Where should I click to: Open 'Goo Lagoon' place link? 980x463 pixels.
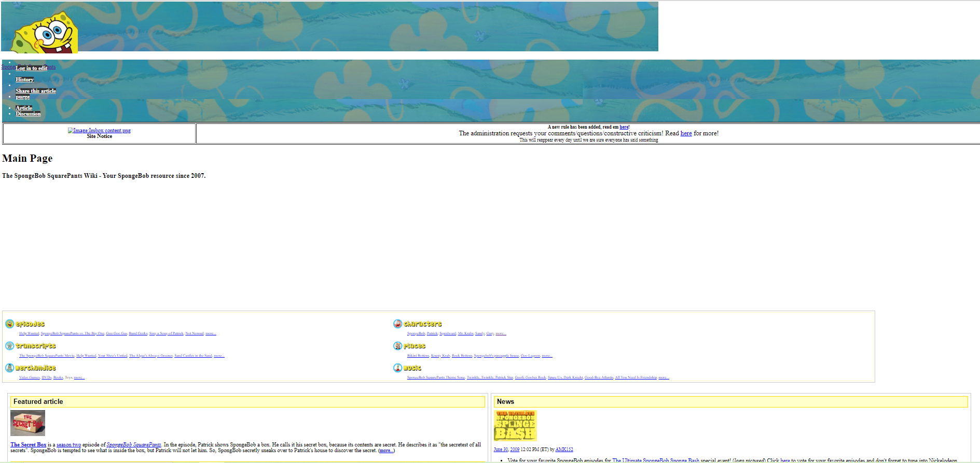click(x=530, y=356)
